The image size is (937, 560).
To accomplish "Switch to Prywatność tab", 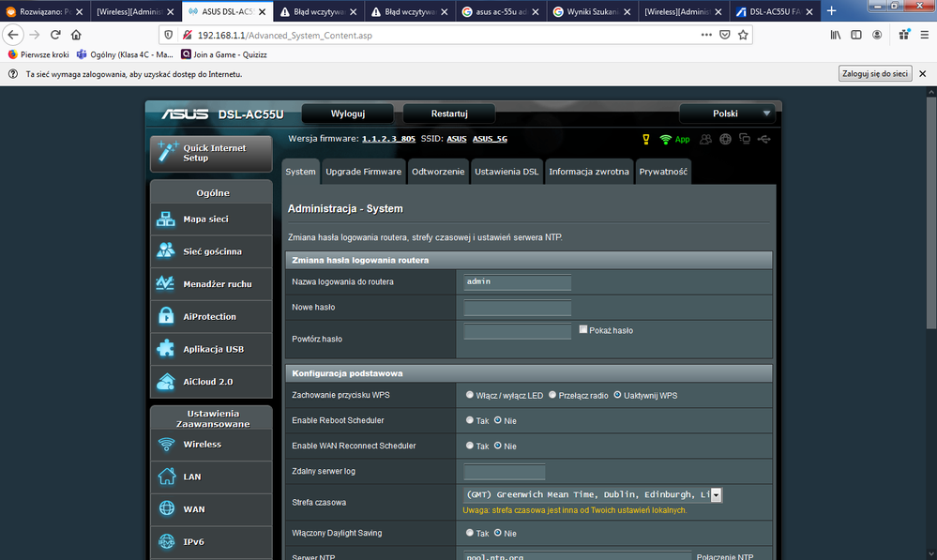I will pyautogui.click(x=663, y=172).
